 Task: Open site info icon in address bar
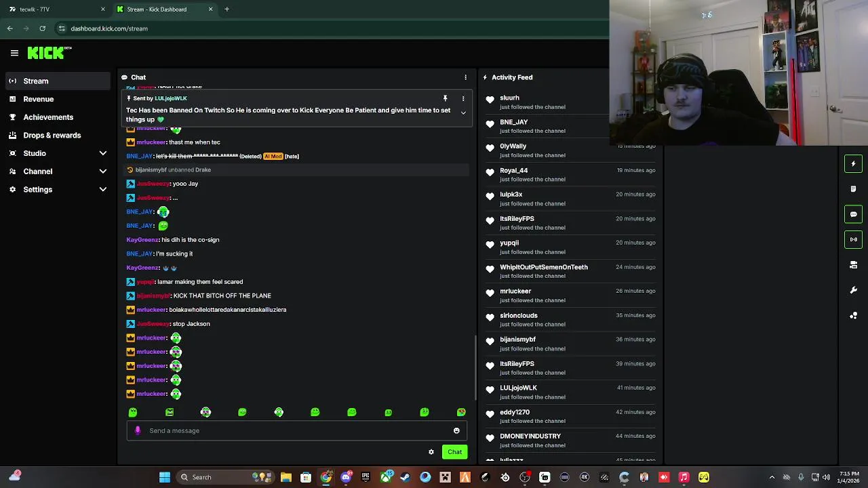point(62,28)
